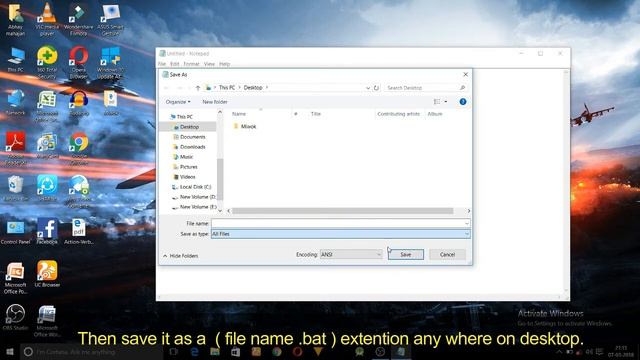The image size is (640, 360).
Task: Select Desktop in navigation pane
Action: [x=189, y=127]
